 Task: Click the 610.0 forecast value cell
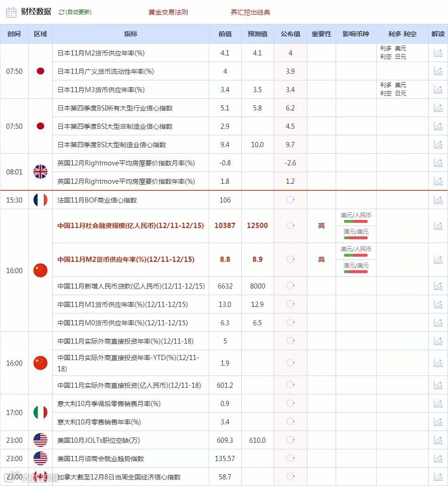click(257, 440)
